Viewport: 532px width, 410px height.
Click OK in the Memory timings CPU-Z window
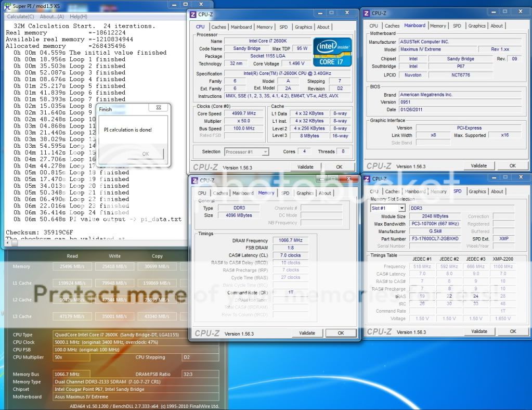click(x=341, y=333)
